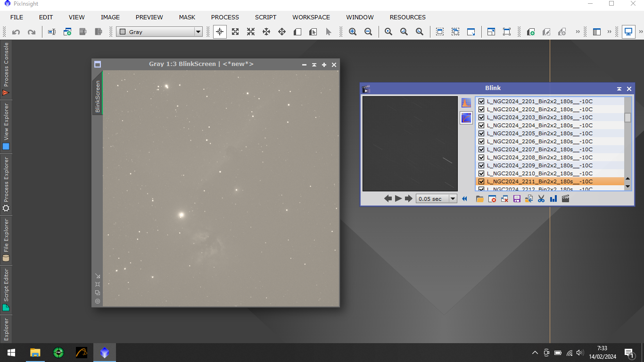The height and width of the screenshot is (362, 644).
Task: Click the Zoom Out magnifier icon
Action: [368, 32]
